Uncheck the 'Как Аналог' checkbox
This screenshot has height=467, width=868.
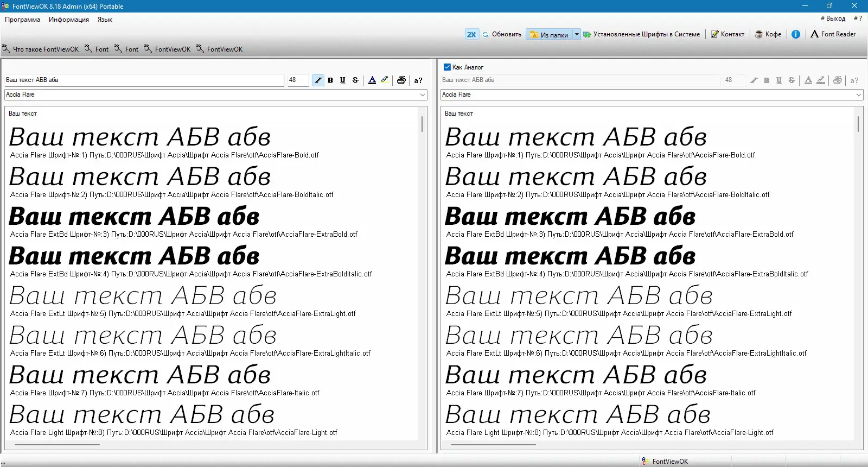tap(447, 67)
